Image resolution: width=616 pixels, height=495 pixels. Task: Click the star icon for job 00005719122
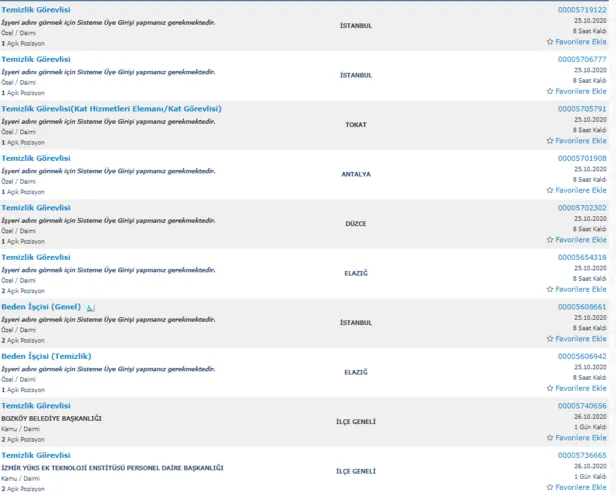550,42
